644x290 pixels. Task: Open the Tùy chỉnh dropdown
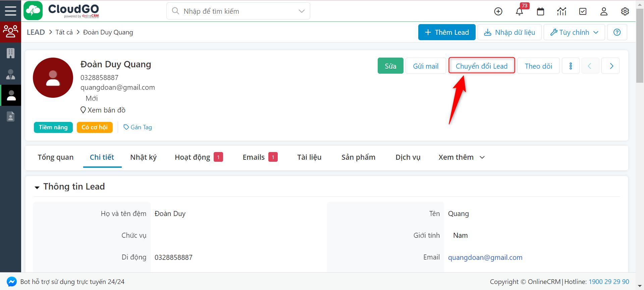click(574, 32)
